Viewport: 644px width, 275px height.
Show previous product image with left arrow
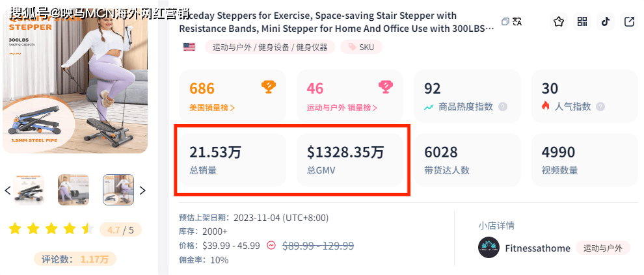tap(8, 190)
